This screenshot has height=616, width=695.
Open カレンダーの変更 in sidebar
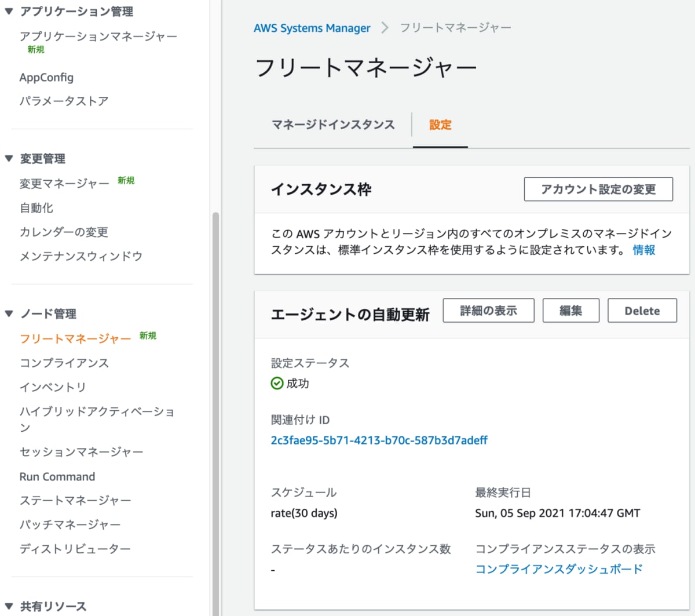pyautogui.click(x=64, y=232)
